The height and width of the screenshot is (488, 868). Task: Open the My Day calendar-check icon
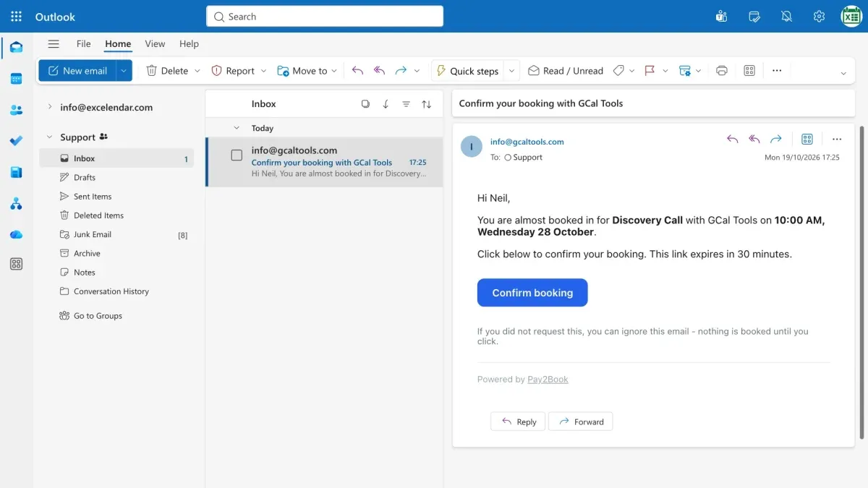tap(754, 17)
